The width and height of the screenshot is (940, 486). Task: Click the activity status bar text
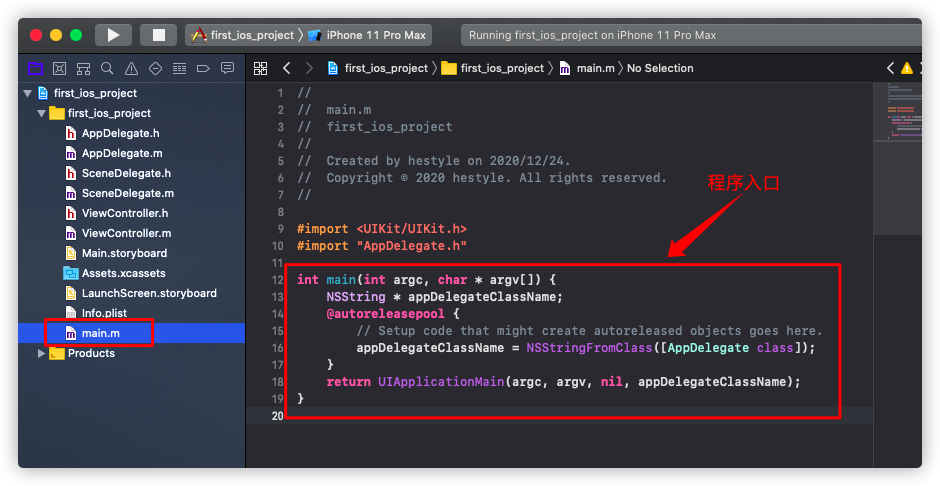click(592, 35)
